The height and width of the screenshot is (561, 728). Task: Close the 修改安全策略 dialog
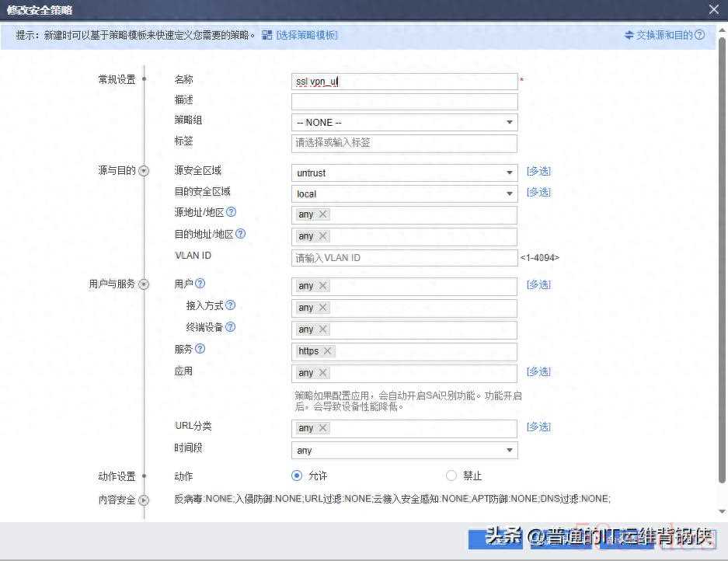point(714,9)
